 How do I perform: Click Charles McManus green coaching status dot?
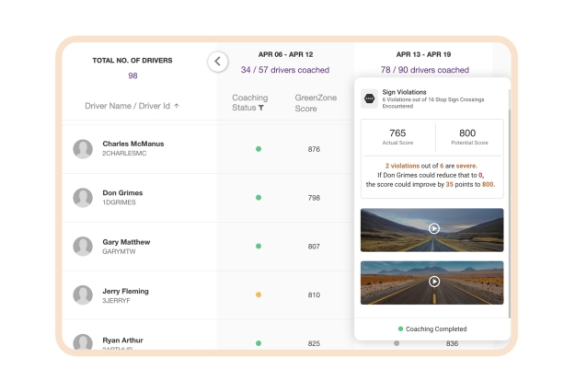(x=259, y=149)
